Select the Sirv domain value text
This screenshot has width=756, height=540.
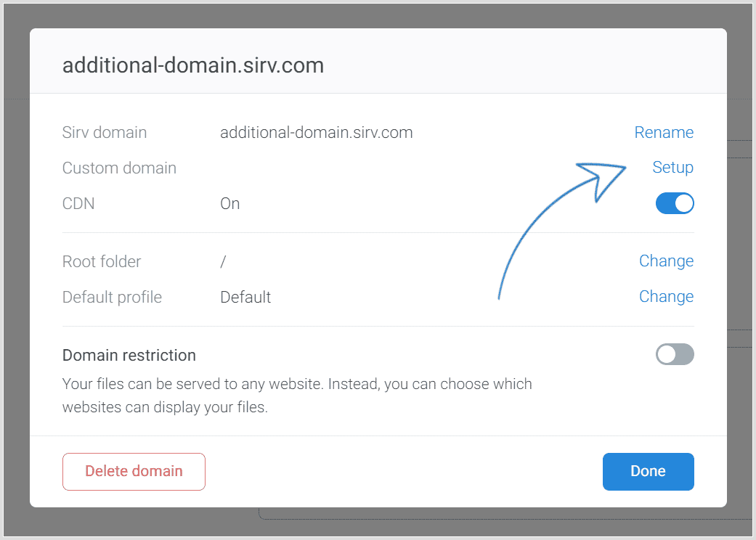[317, 133]
